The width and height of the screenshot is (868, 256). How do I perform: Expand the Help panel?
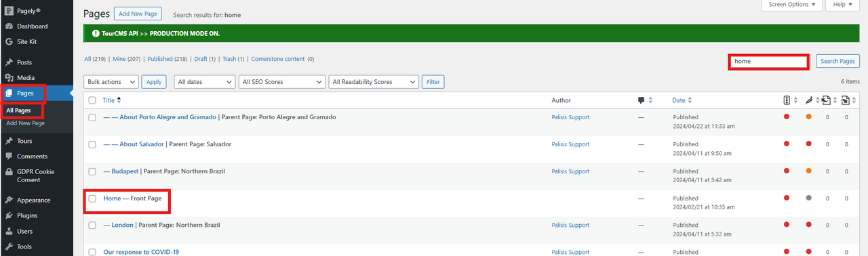(x=843, y=5)
